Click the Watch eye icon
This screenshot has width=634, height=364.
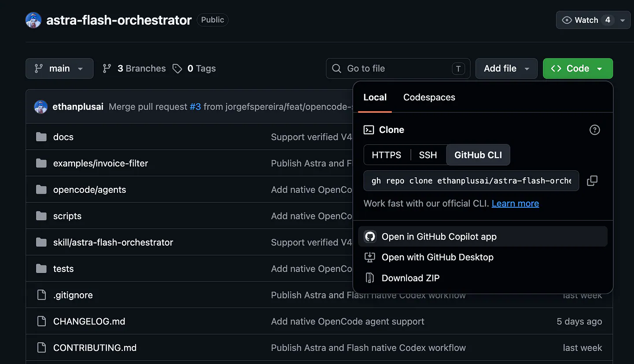tap(567, 20)
